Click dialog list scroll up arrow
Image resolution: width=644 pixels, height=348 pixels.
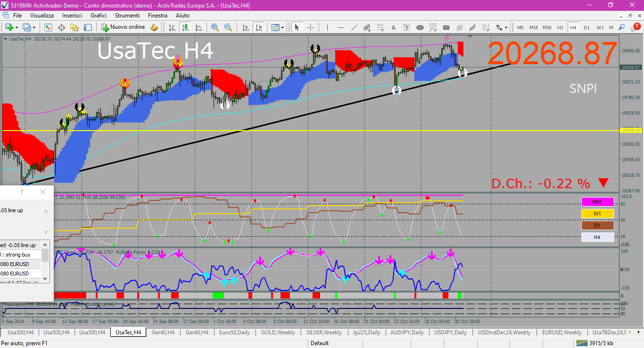coord(45,244)
